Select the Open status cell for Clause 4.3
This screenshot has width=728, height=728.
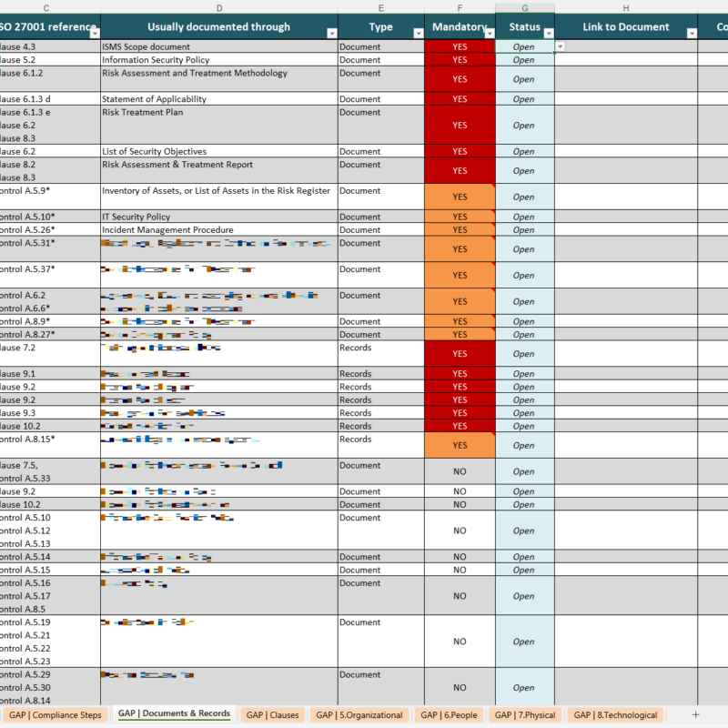click(524, 46)
